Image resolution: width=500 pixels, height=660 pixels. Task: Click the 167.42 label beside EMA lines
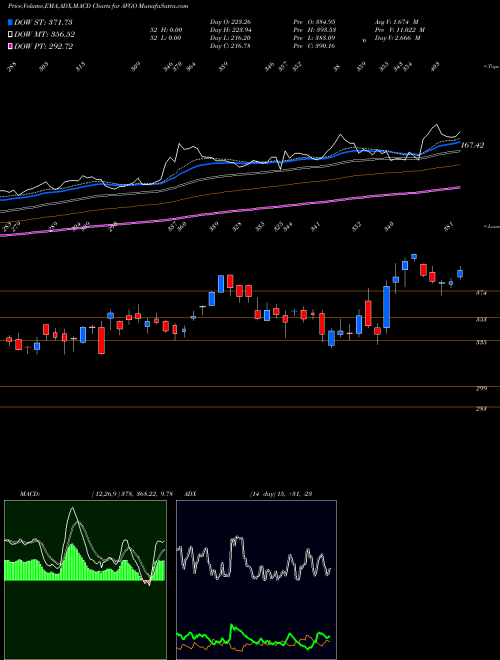473,145
